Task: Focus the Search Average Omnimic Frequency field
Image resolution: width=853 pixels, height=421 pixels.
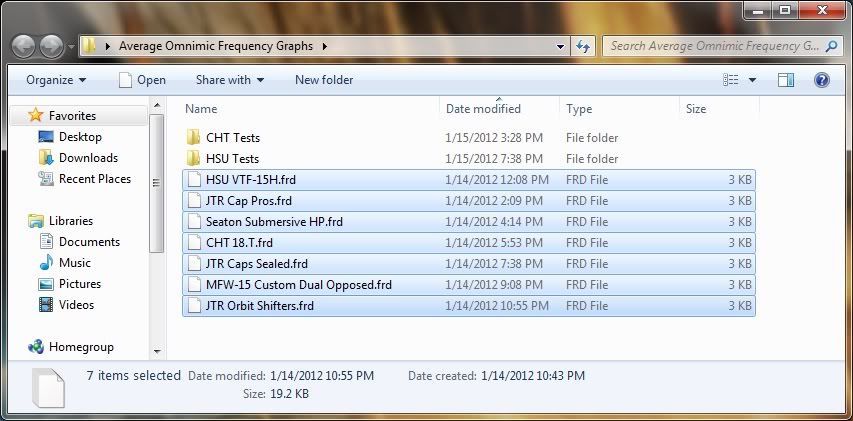Action: pos(721,46)
